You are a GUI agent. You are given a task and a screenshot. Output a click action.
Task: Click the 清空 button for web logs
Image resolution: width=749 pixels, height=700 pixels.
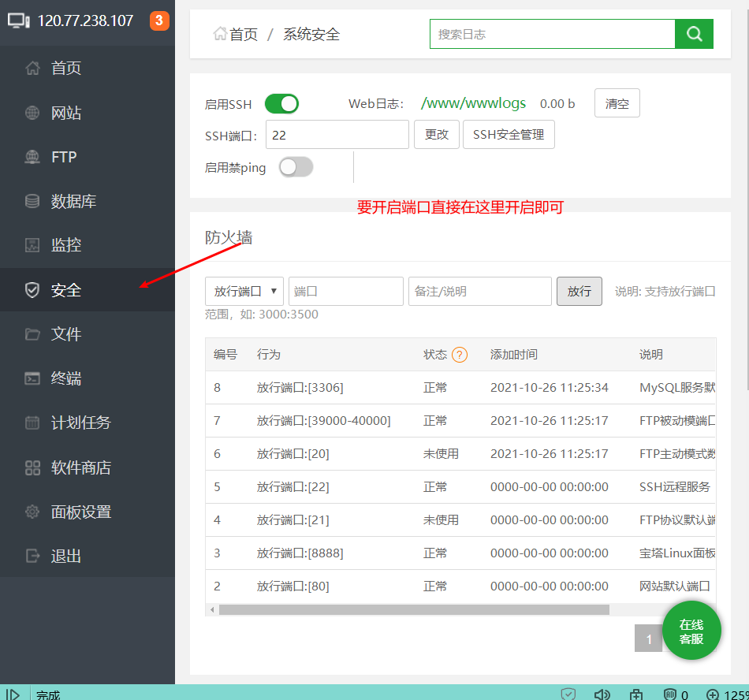click(617, 103)
